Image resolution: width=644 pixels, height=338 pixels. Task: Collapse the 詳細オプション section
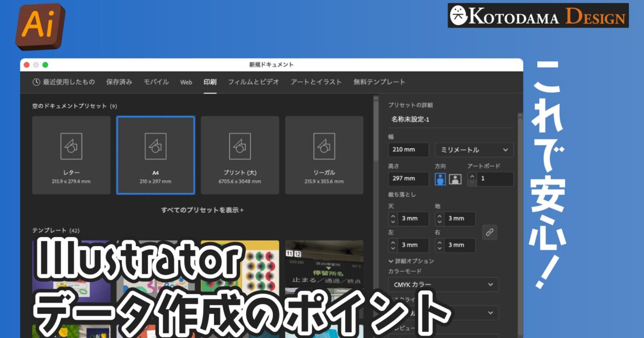(391, 261)
